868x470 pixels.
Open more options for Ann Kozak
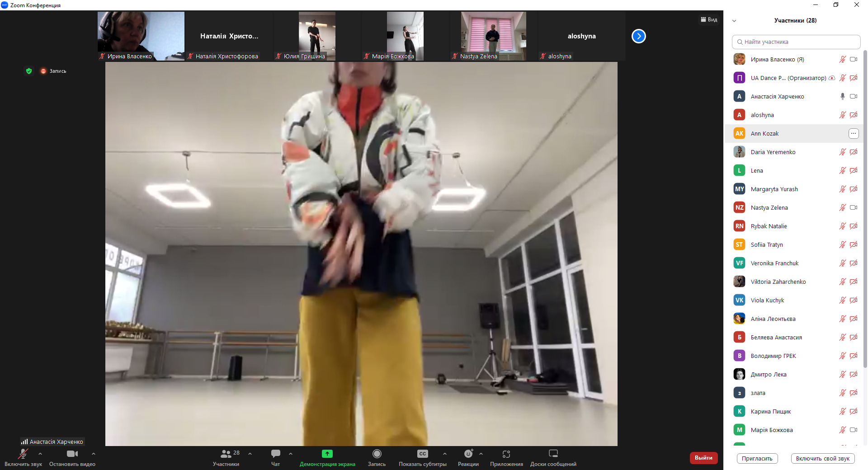[854, 133]
